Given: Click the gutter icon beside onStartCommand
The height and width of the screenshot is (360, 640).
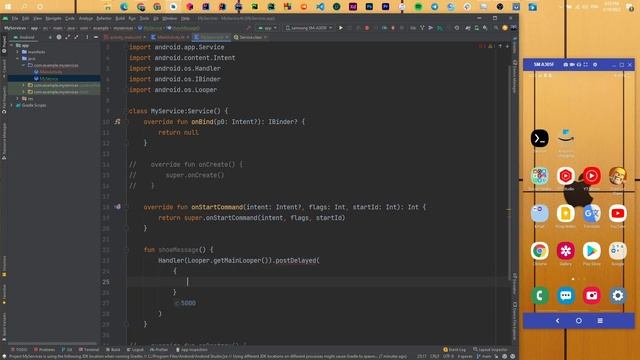Looking at the screenshot, I should tap(118, 207).
